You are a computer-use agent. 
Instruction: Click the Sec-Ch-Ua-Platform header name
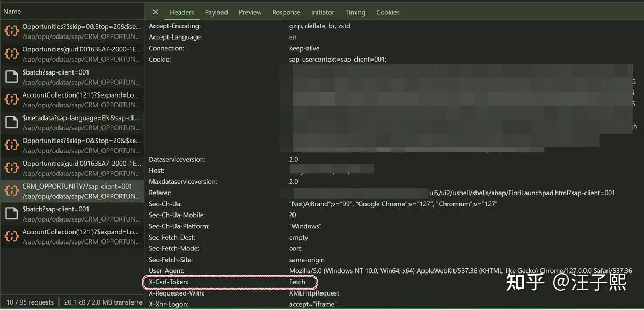point(179,226)
